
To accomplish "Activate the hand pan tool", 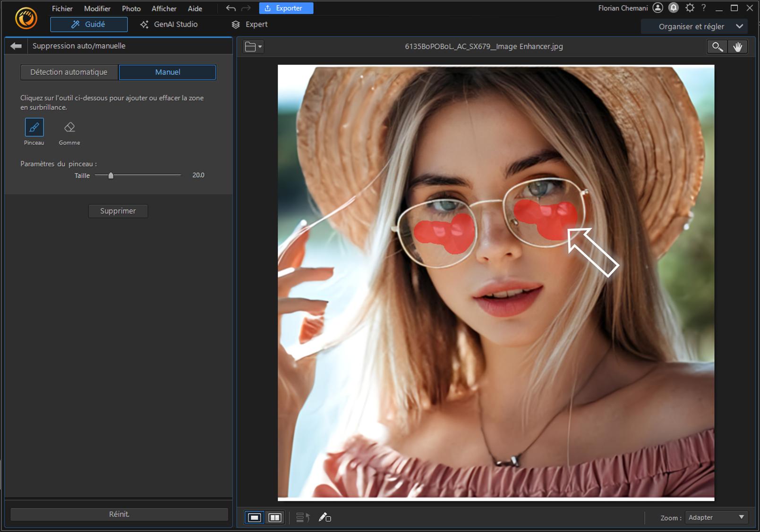I will pyautogui.click(x=737, y=47).
